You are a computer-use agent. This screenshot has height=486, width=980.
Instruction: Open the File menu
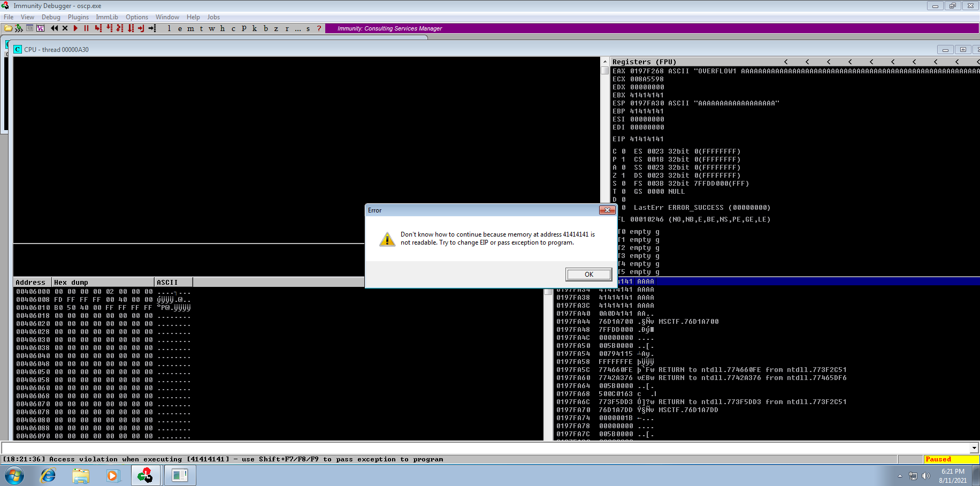(x=9, y=17)
